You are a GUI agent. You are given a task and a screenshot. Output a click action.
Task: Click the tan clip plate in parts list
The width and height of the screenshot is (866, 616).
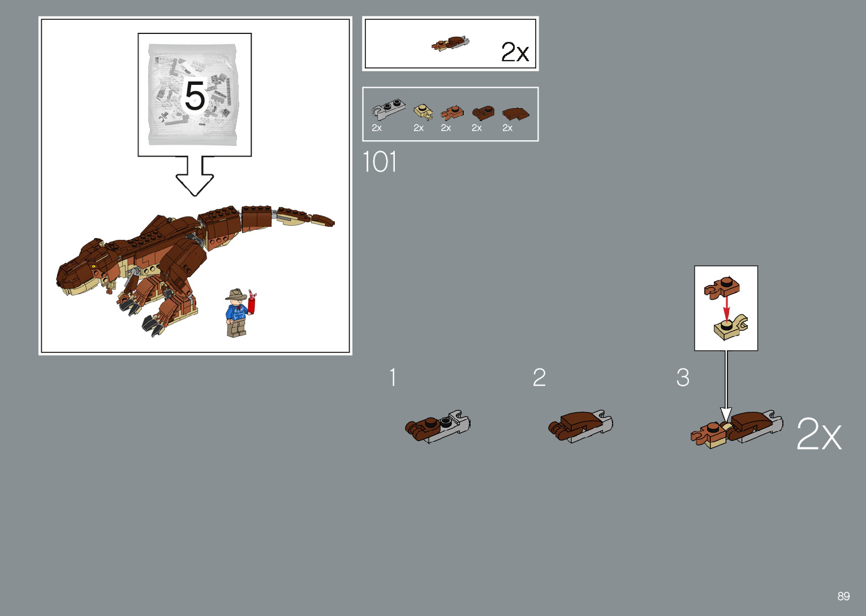coord(423,112)
